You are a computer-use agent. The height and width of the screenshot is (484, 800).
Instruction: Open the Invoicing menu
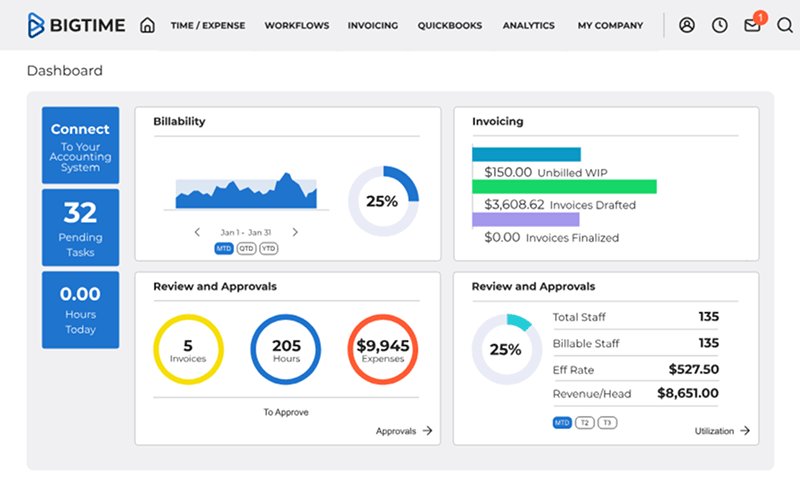coord(372,26)
